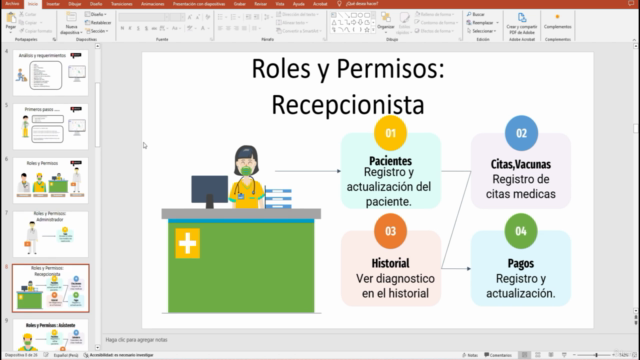
Task: Select slide 6 Roles y Permisos thumbnail
Action: click(x=51, y=181)
